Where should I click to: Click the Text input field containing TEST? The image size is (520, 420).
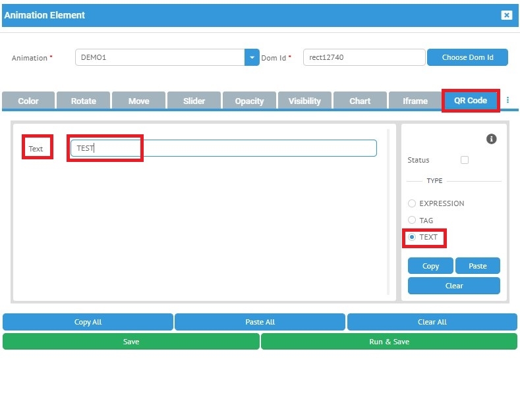tap(224, 148)
